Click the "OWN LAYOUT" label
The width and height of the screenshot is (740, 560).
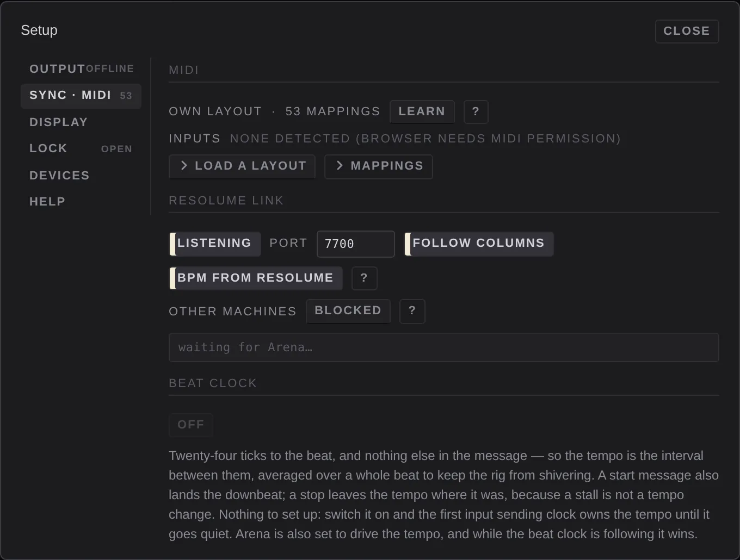pos(215,111)
